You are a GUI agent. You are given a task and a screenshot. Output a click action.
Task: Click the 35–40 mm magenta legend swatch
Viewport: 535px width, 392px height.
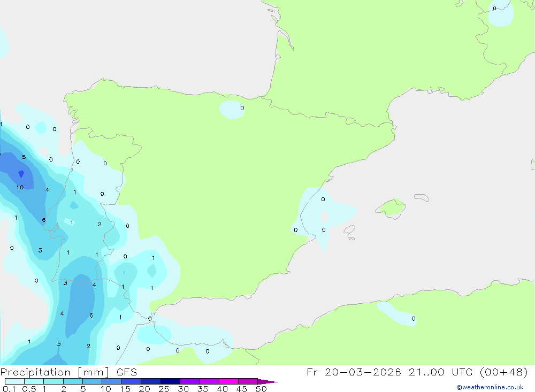(209, 381)
